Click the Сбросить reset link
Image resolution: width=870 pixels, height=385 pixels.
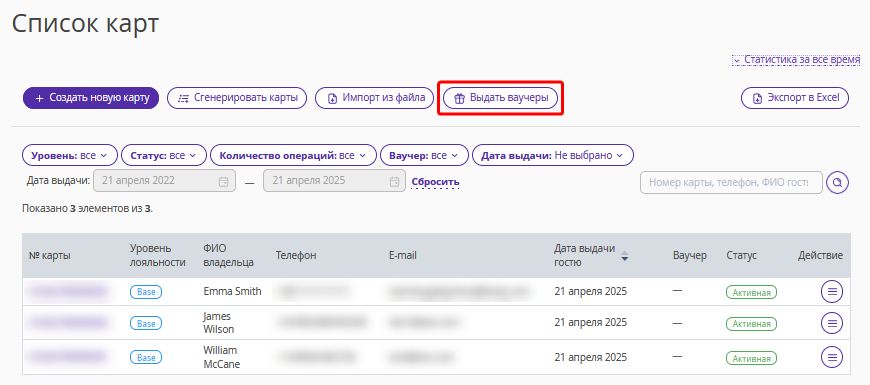[x=435, y=182]
